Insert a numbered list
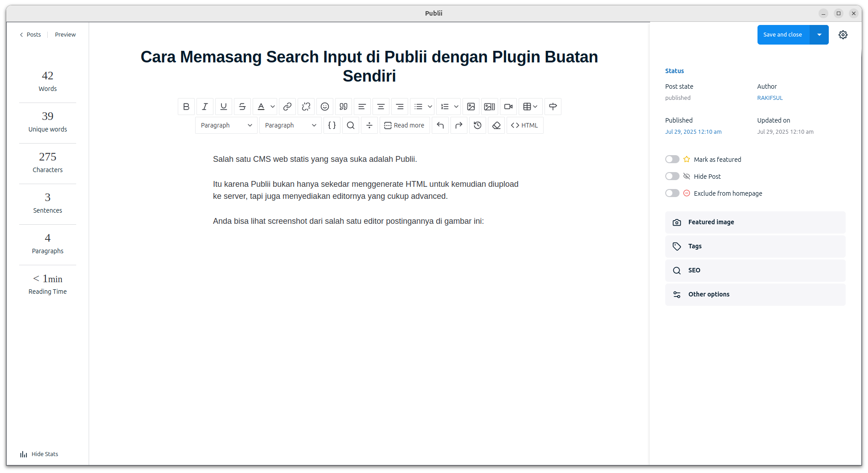The width and height of the screenshot is (868, 473). (444, 107)
